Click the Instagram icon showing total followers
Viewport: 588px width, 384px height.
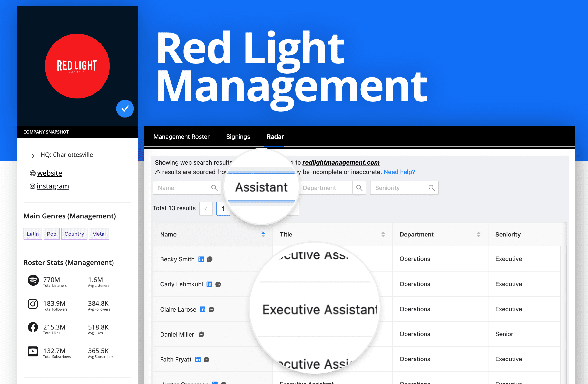pos(33,304)
